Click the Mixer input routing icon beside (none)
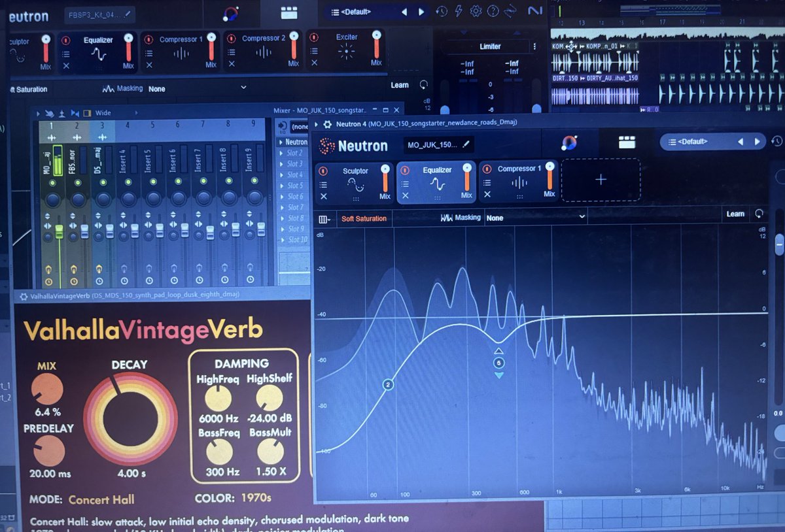The width and height of the screenshot is (785, 532). coord(283,126)
